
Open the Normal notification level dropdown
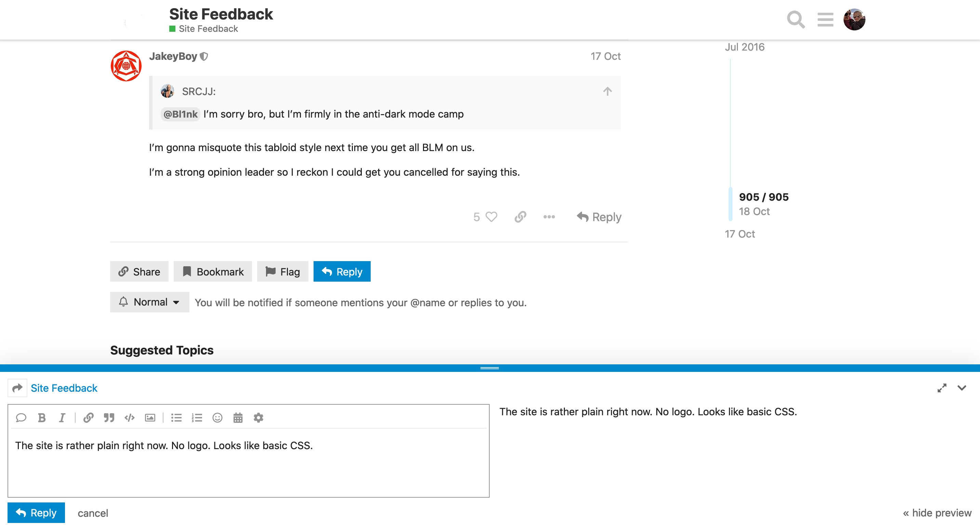149,302
